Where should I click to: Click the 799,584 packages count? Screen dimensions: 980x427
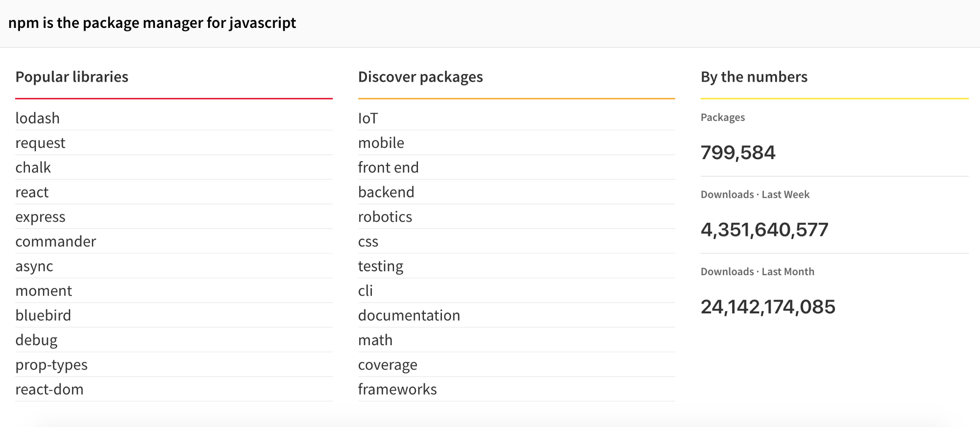[x=738, y=153]
